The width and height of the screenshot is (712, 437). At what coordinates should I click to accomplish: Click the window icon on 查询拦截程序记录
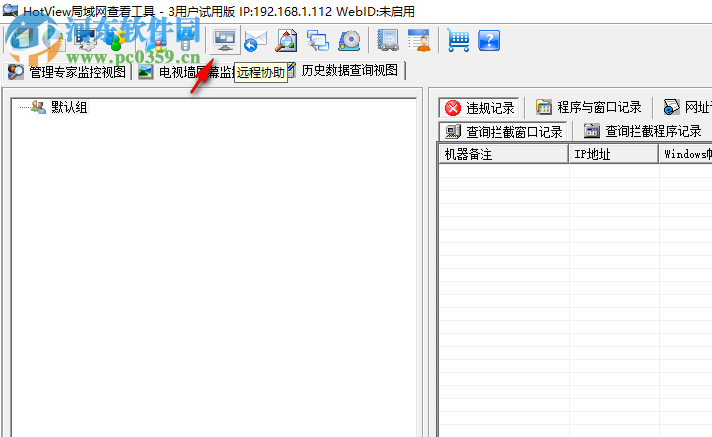tap(592, 131)
